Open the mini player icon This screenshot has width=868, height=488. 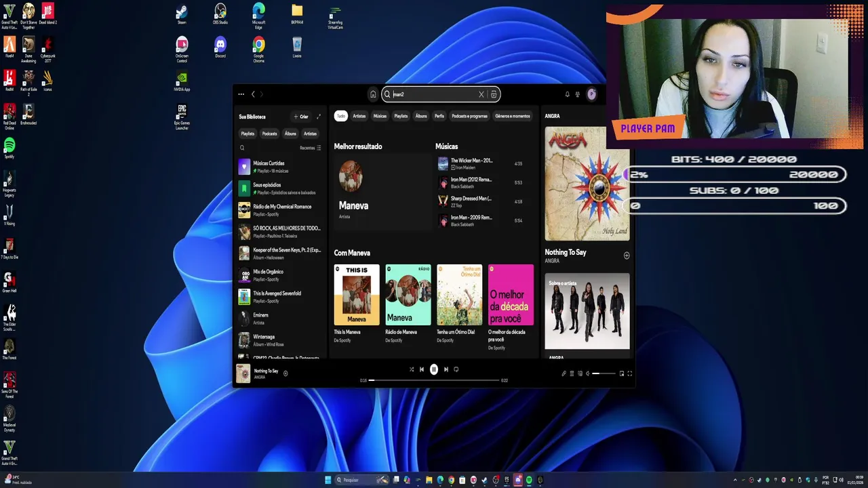[x=622, y=373]
